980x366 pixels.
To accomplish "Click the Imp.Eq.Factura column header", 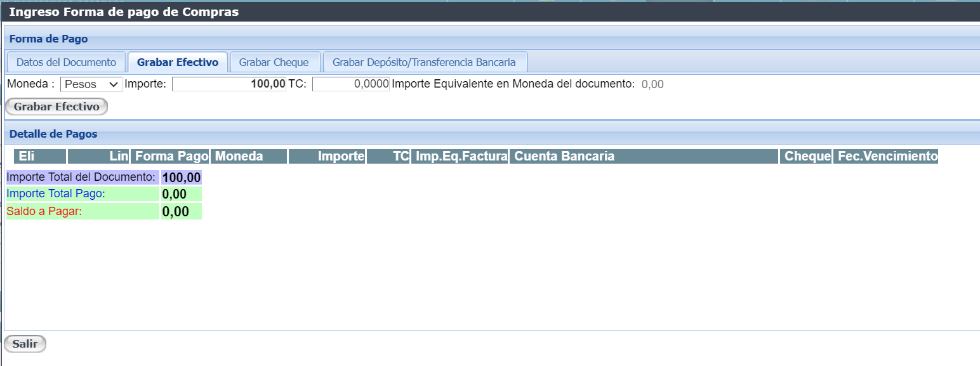I will tap(460, 156).
